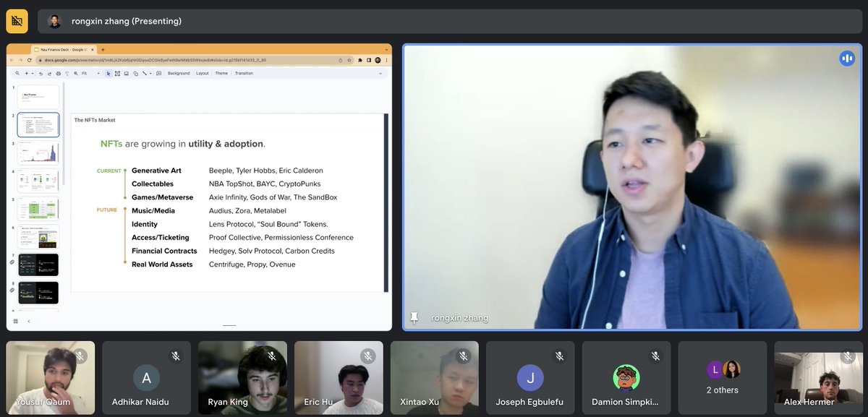Click the browser back arrow in shared Chrome
The image size is (868, 417).
click(x=12, y=60)
